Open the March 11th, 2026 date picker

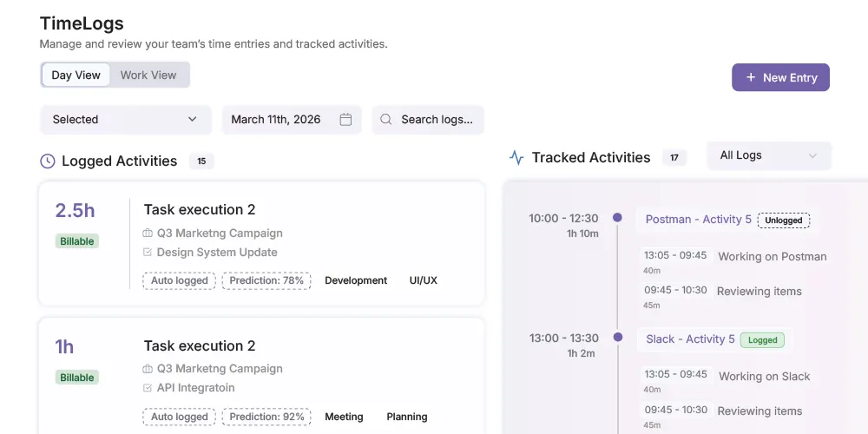292,120
